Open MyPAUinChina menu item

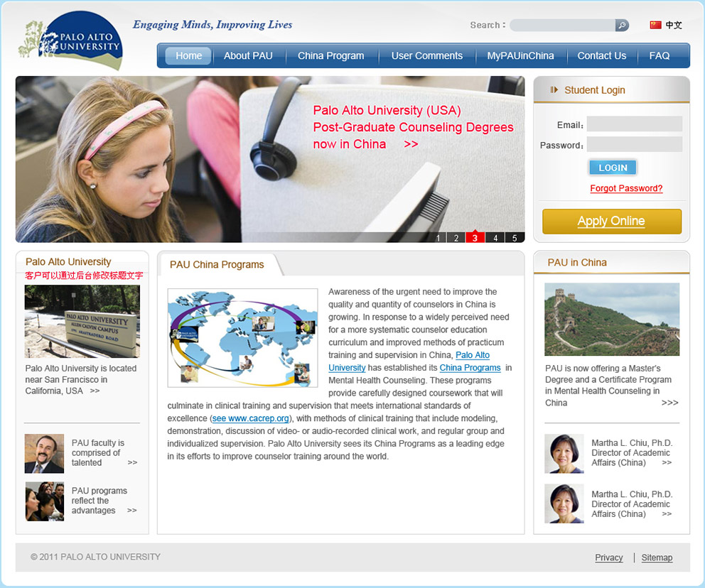click(x=520, y=55)
